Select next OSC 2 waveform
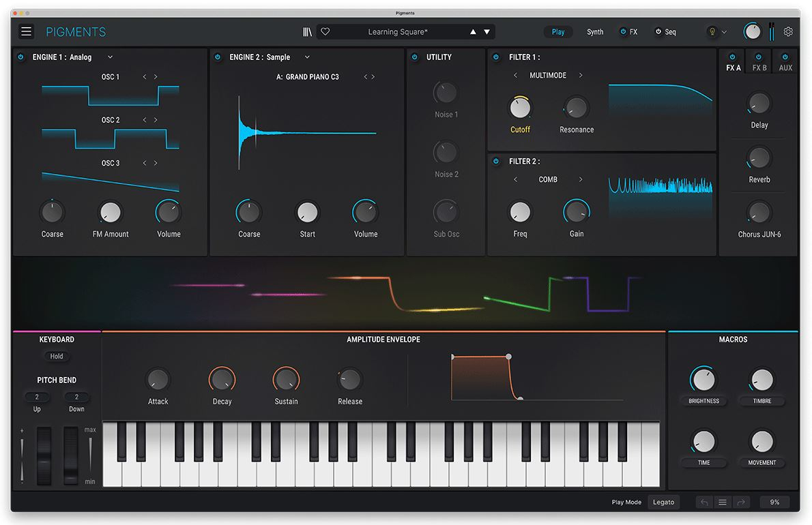The height and width of the screenshot is (525, 812). click(x=156, y=119)
